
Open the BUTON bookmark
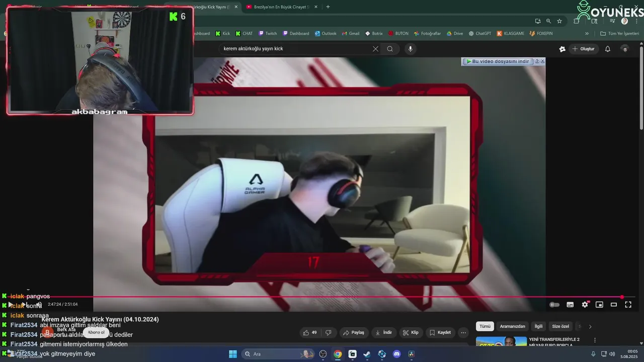[398, 34]
